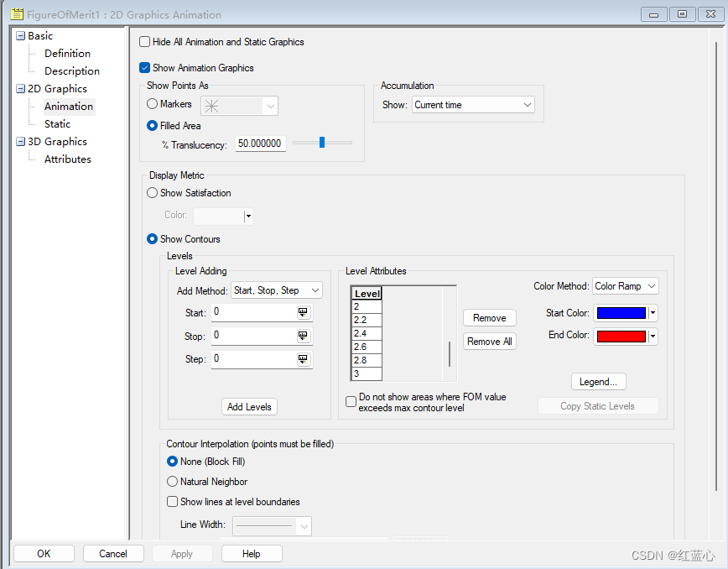This screenshot has height=569, width=728.
Task: Select level 2.2 in the Level list
Action: coord(367,320)
